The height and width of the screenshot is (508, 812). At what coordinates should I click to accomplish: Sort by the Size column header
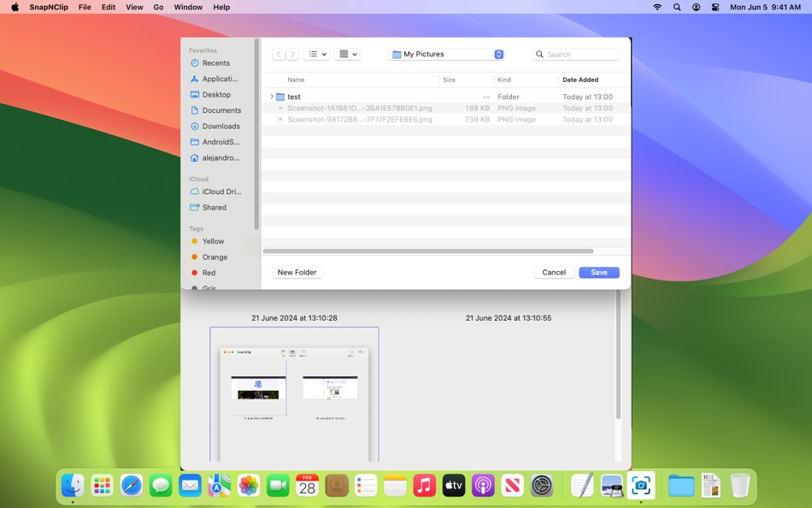pos(449,80)
